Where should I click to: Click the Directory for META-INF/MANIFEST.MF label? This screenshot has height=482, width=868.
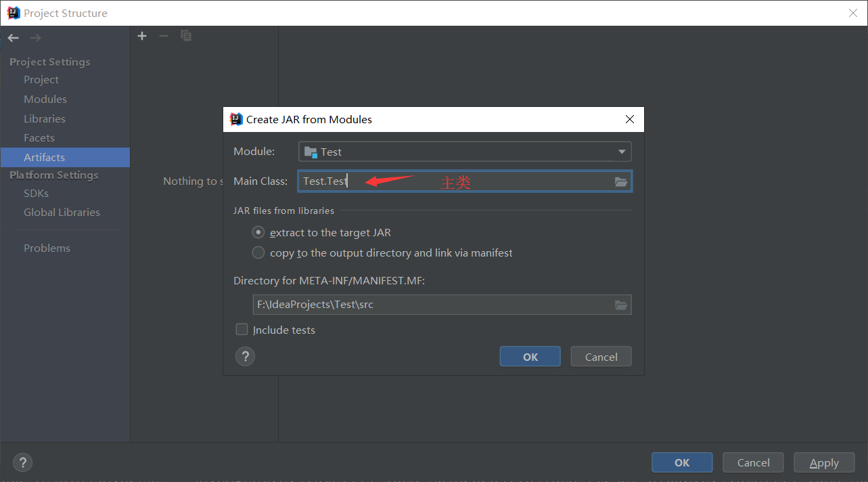(x=329, y=280)
